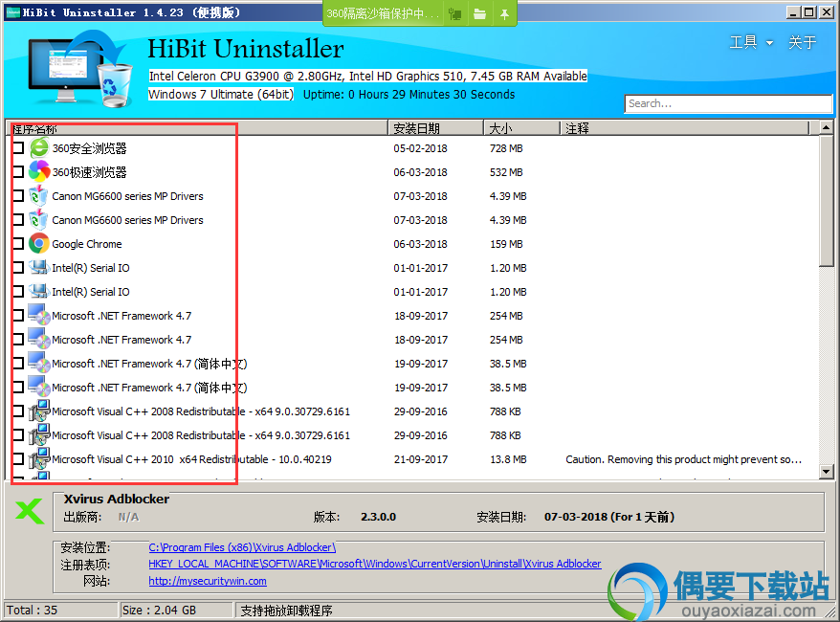Sort by 注释 column header

(x=685, y=128)
